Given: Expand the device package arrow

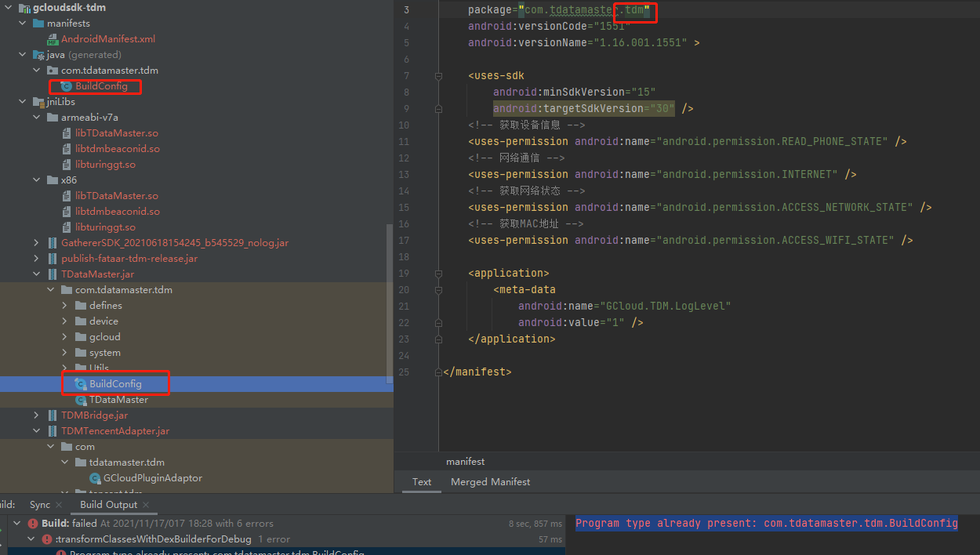Looking at the screenshot, I should (65, 321).
